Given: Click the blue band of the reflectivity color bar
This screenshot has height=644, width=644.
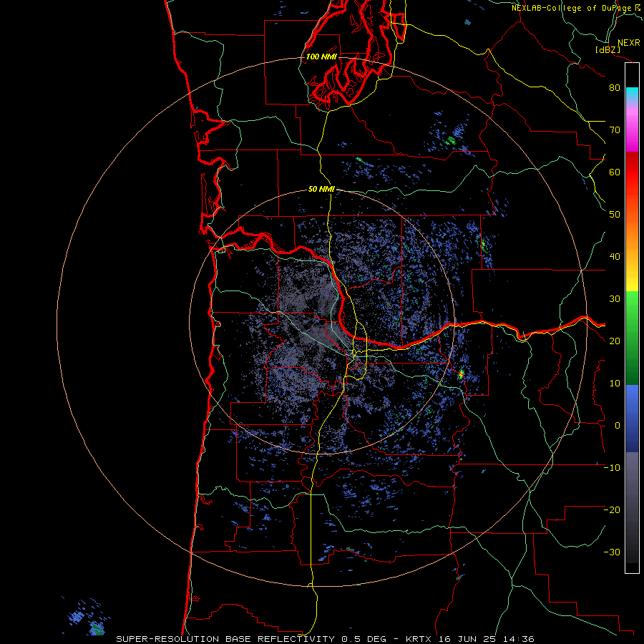Looking at the screenshot, I should click(632, 418).
